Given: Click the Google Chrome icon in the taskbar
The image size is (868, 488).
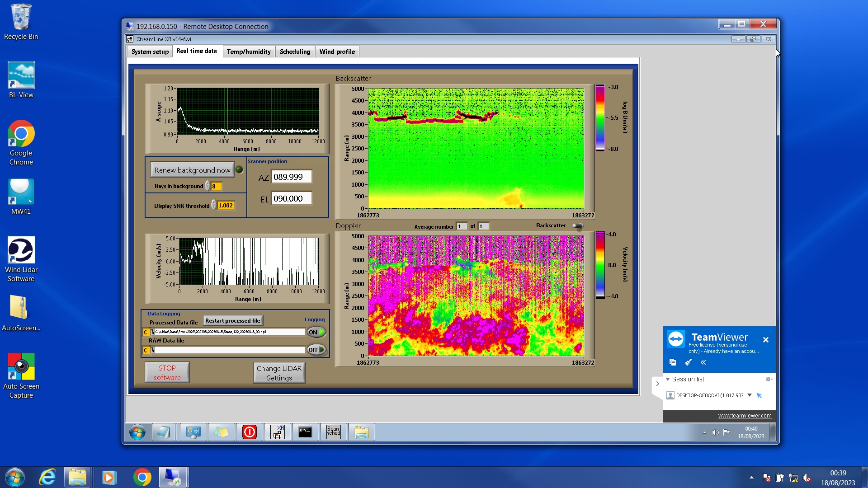Looking at the screenshot, I should point(142,477).
